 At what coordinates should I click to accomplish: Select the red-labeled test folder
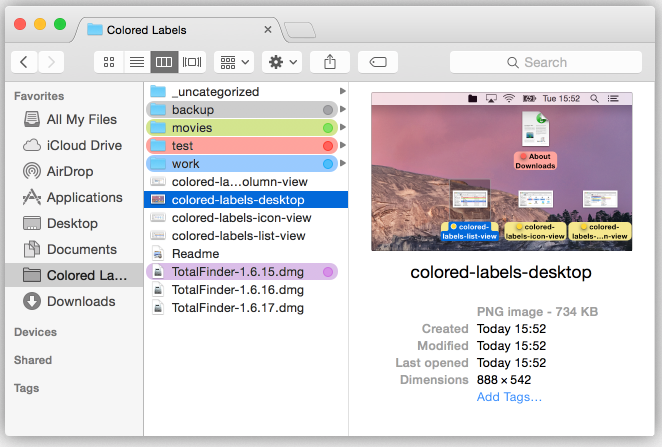tap(242, 146)
